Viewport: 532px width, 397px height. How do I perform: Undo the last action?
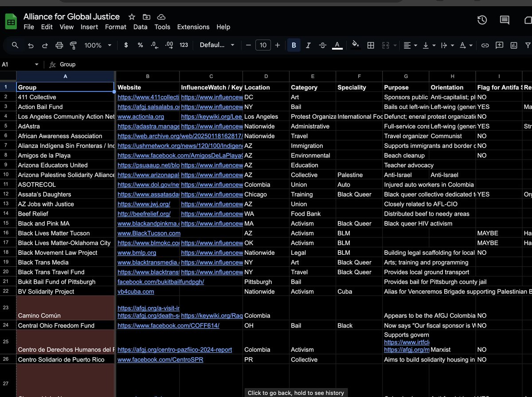pyautogui.click(x=31, y=45)
